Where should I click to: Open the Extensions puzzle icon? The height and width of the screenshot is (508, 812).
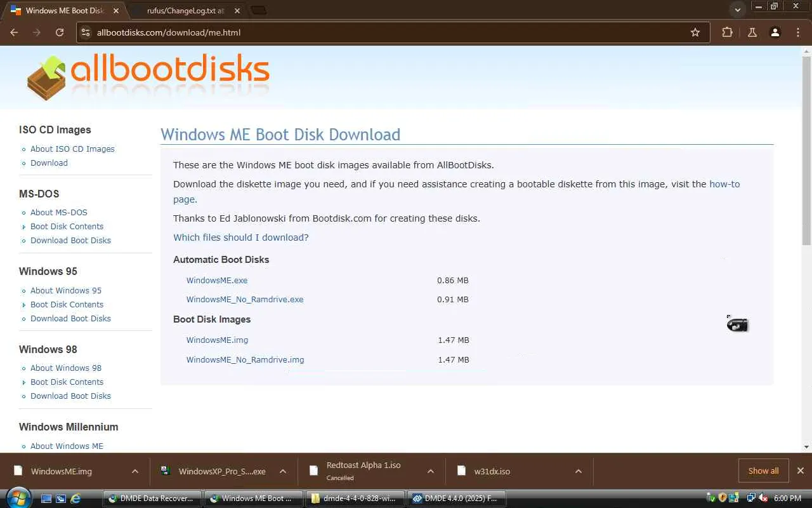[x=727, y=32]
